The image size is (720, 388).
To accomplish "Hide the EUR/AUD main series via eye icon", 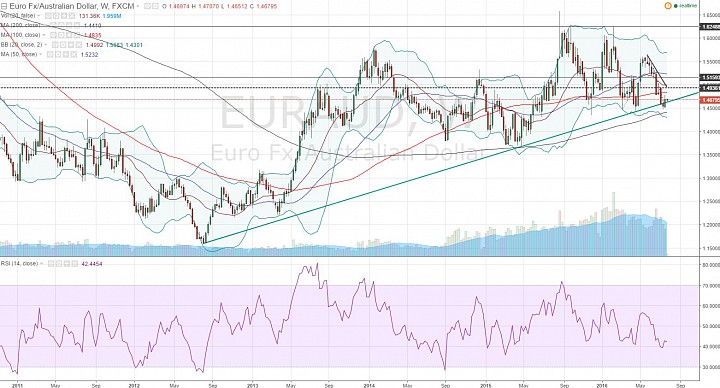I will tap(147, 6).
